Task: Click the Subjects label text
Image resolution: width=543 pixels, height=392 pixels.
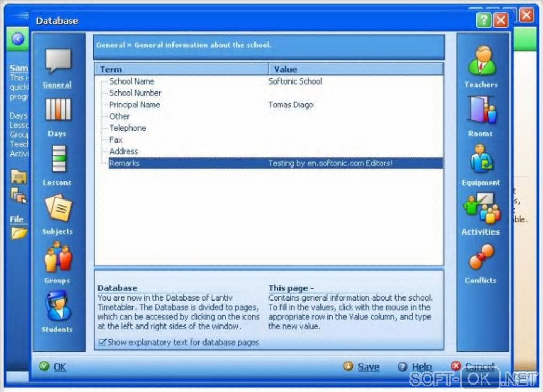Action: 57,231
